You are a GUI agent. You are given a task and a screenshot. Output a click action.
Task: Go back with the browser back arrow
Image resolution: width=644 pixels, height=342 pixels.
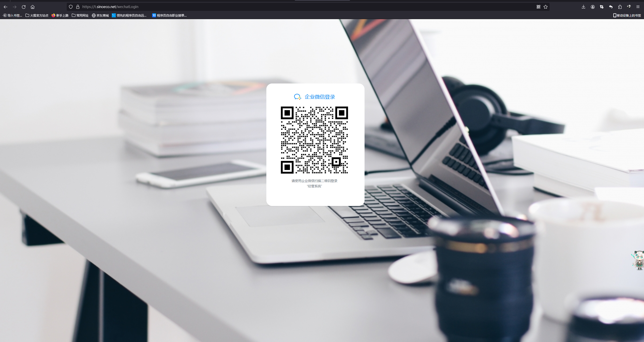[6, 7]
